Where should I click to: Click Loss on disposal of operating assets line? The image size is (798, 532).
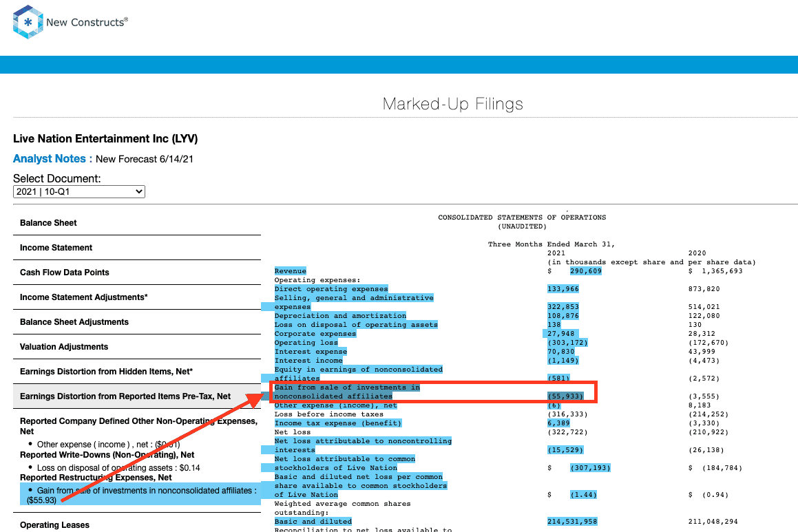tap(356, 324)
